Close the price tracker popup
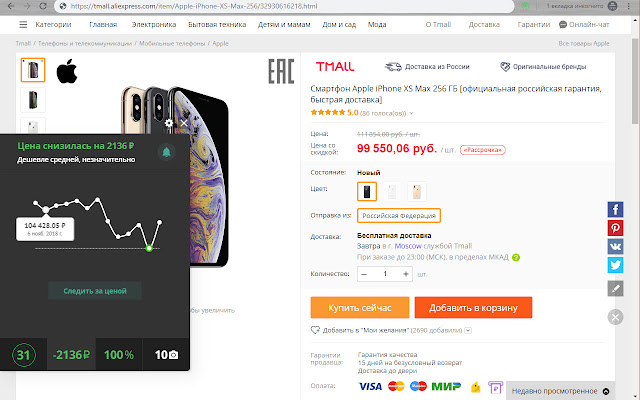Viewport: 640px width, 400px height. point(184,123)
